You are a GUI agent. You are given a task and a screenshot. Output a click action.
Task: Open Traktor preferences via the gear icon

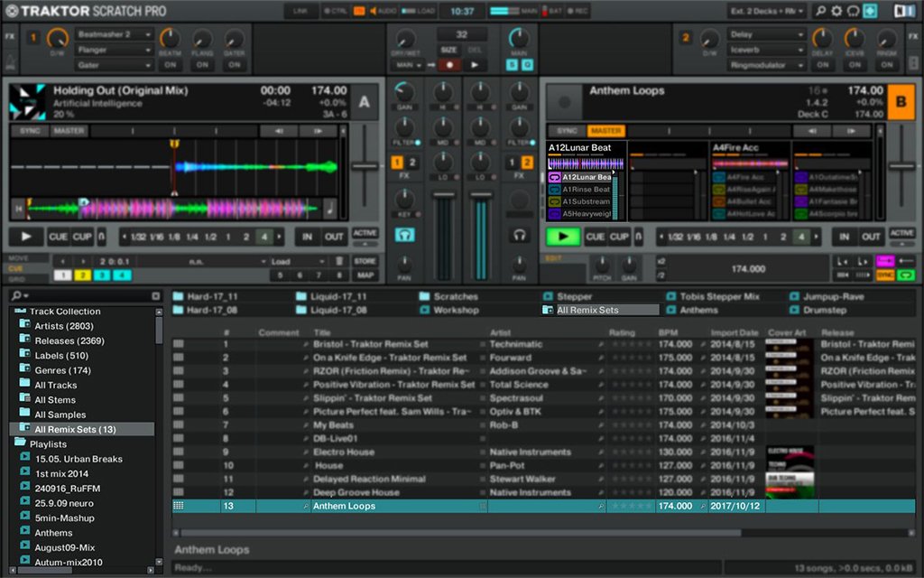click(836, 11)
